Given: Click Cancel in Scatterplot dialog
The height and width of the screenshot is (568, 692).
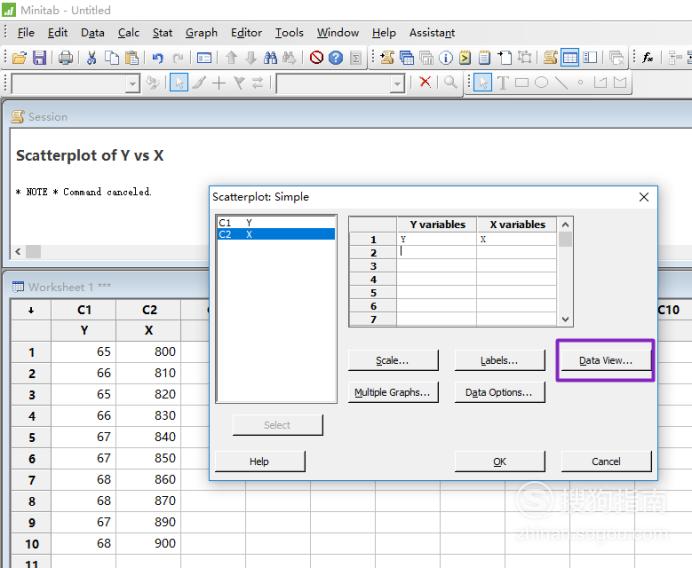Looking at the screenshot, I should [606, 461].
